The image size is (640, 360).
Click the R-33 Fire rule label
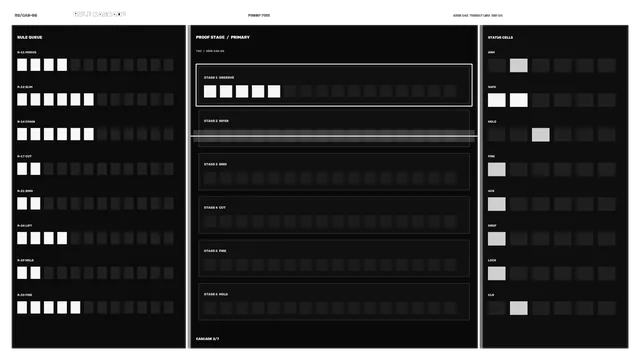[x=24, y=295]
